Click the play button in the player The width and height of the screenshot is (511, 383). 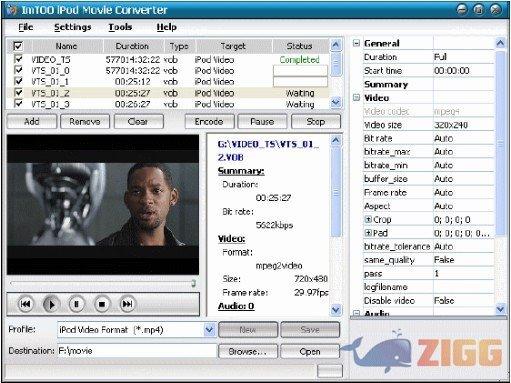point(51,304)
